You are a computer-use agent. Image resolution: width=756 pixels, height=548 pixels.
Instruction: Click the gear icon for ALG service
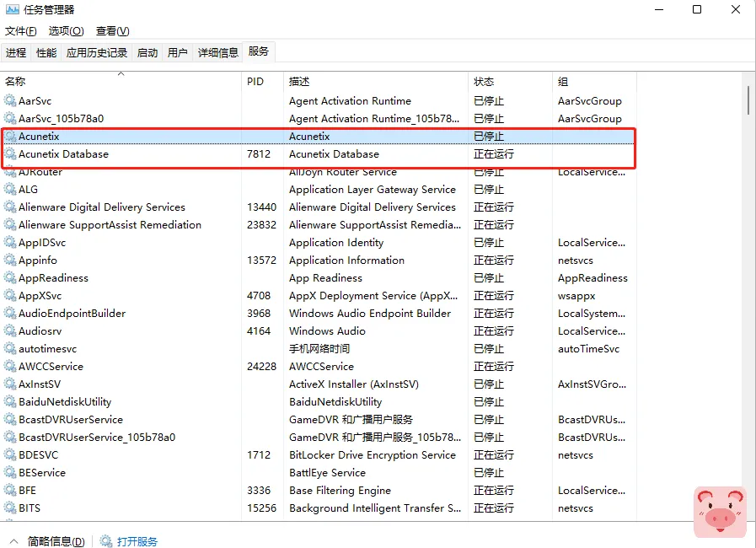click(x=10, y=189)
